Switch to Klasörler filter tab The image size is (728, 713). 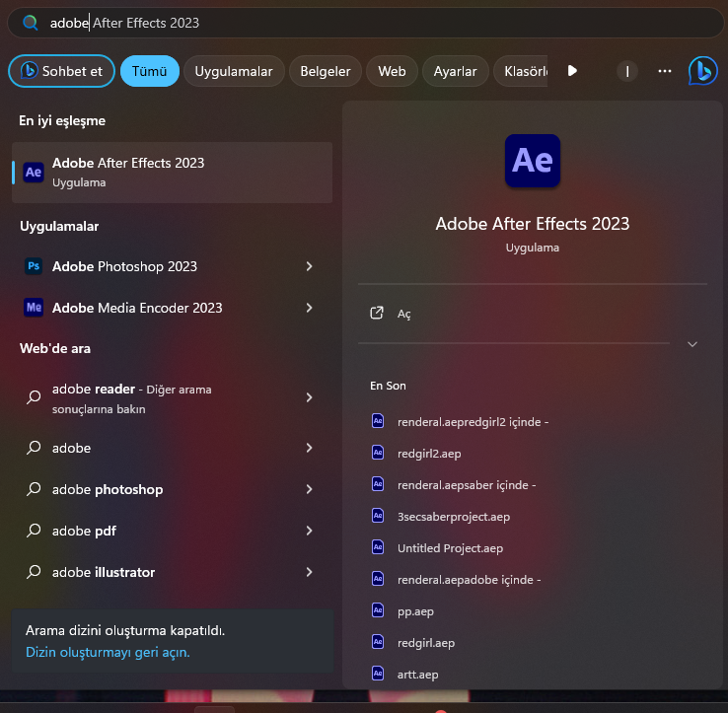coord(521,71)
